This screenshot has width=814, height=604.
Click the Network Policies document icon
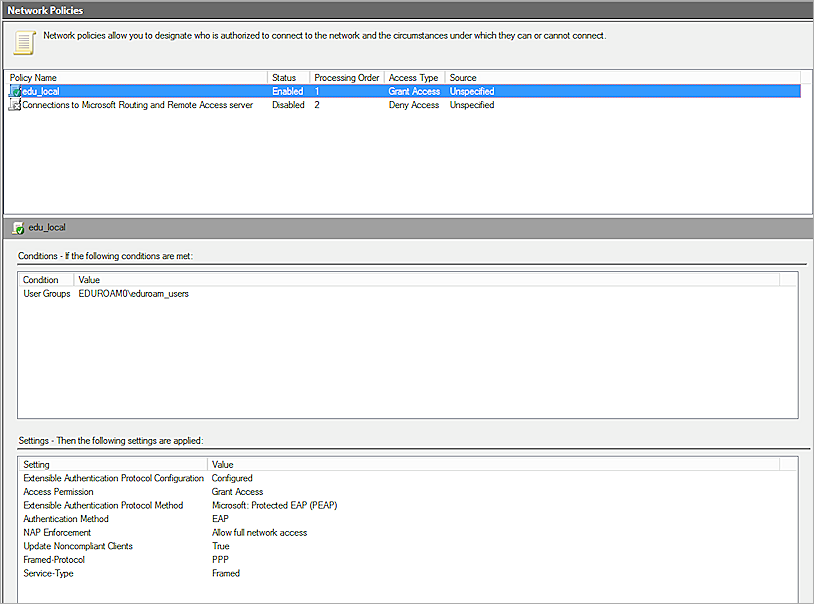[23, 43]
